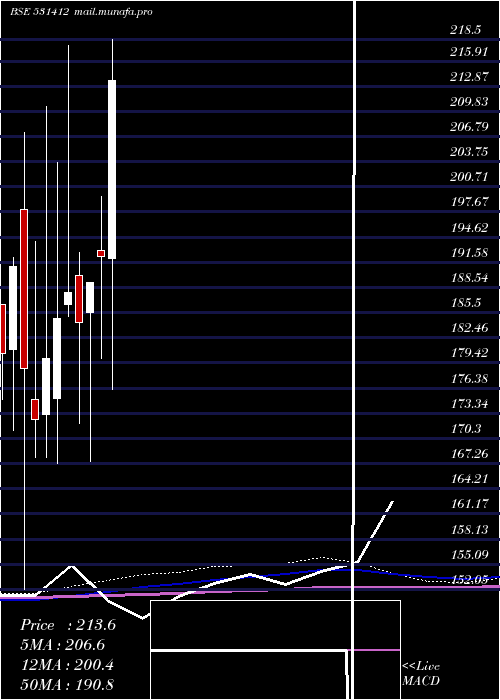Screen dimensions: 500x700
Task: Select the small red candle near 191.58
Action: pos(101,254)
